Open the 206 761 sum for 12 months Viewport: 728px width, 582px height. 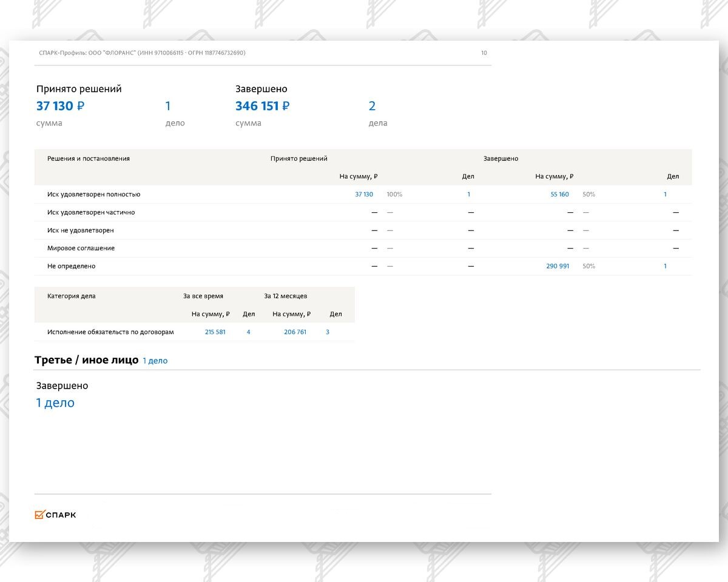pyautogui.click(x=295, y=332)
